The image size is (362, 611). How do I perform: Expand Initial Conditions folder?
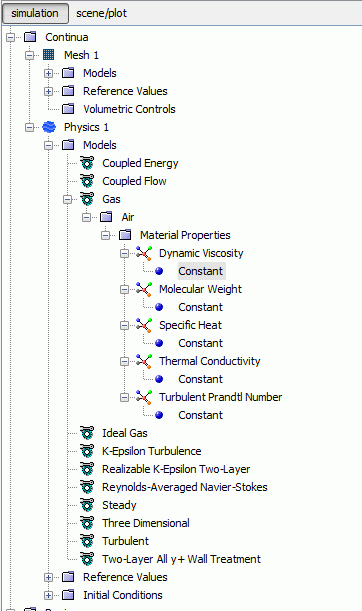pyautogui.click(x=48, y=595)
